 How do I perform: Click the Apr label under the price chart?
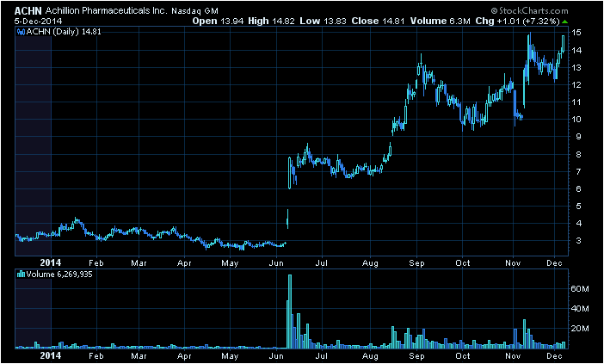pyautogui.click(x=184, y=263)
